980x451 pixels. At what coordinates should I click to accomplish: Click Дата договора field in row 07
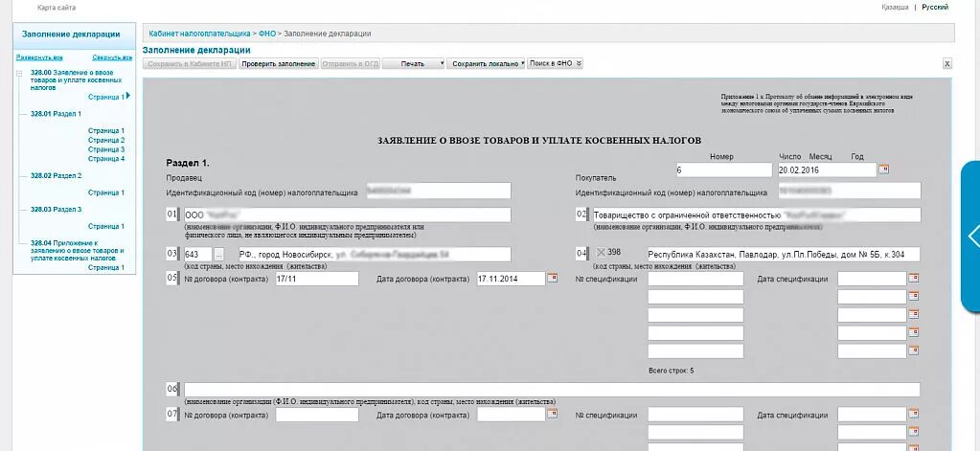tap(511, 415)
